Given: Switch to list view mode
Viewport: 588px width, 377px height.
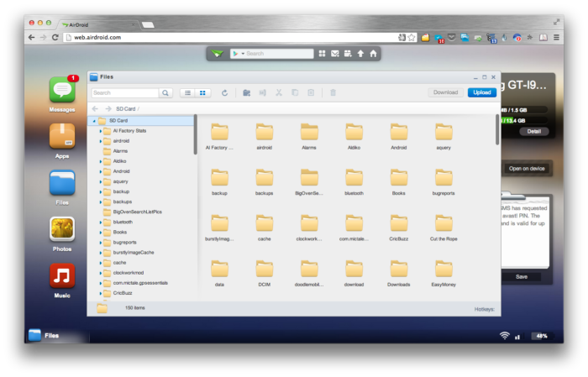Looking at the screenshot, I should point(187,93).
